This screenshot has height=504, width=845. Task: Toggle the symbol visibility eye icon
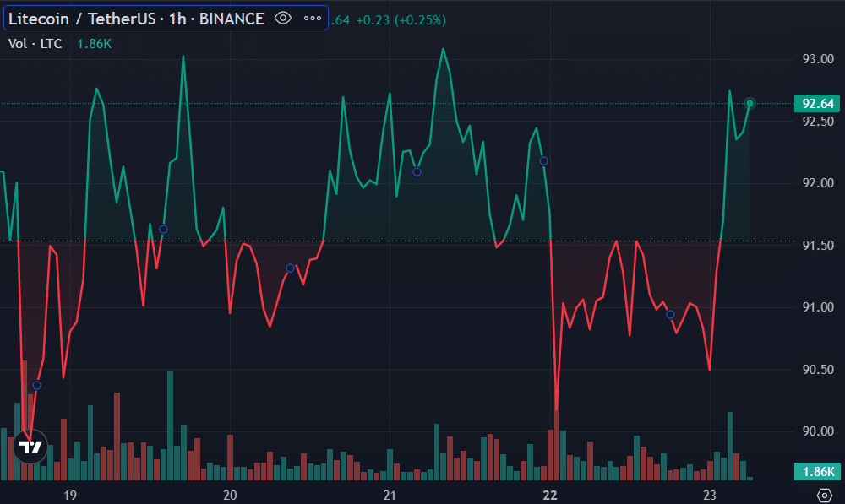click(283, 19)
